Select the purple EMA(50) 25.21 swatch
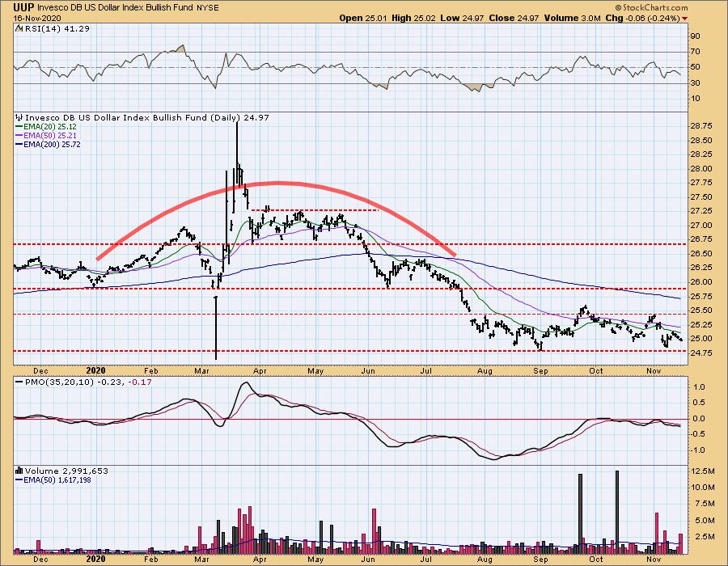The width and height of the screenshot is (728, 566). pos(19,136)
